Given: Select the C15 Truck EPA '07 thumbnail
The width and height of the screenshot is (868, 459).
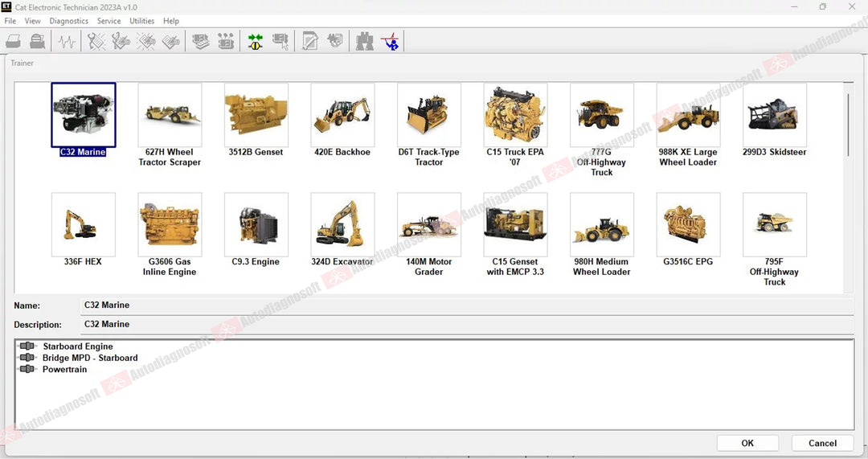Looking at the screenshot, I should 515,115.
